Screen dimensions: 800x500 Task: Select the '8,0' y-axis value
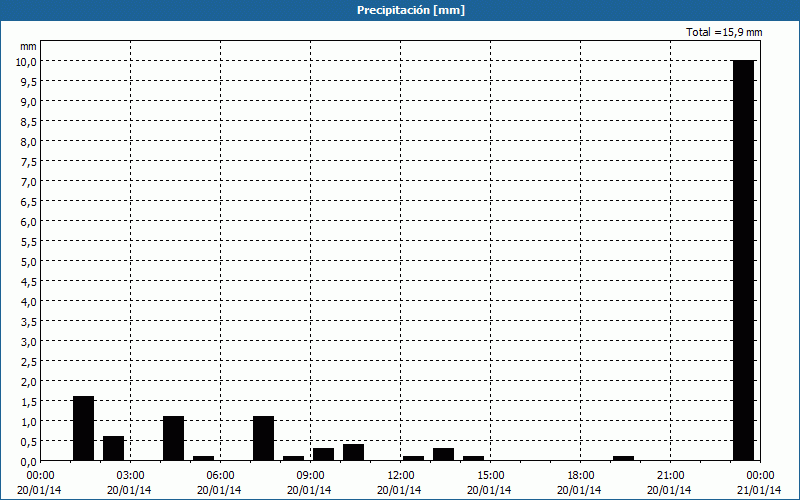tap(29, 141)
